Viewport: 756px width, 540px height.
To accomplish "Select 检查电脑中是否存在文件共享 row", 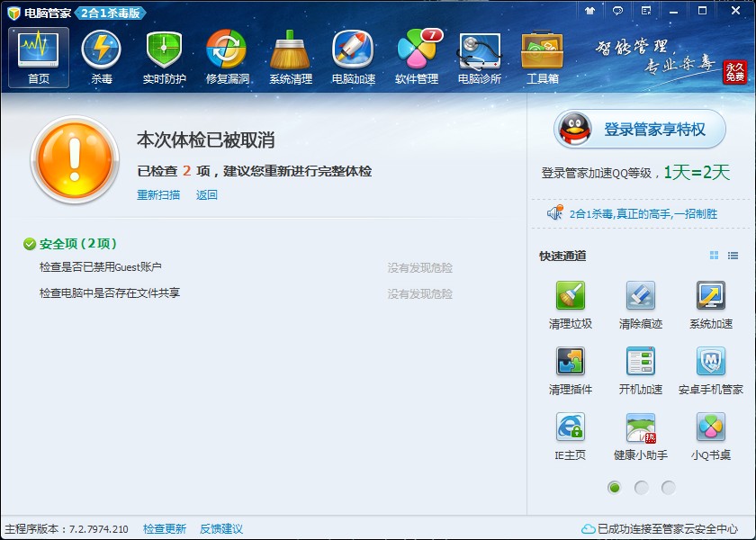I will [246, 293].
